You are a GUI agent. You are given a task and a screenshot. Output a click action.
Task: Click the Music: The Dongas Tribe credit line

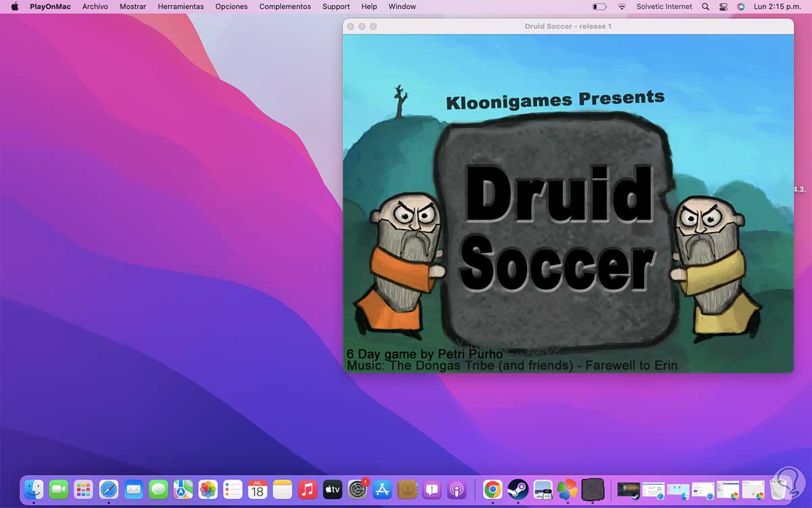click(x=512, y=366)
